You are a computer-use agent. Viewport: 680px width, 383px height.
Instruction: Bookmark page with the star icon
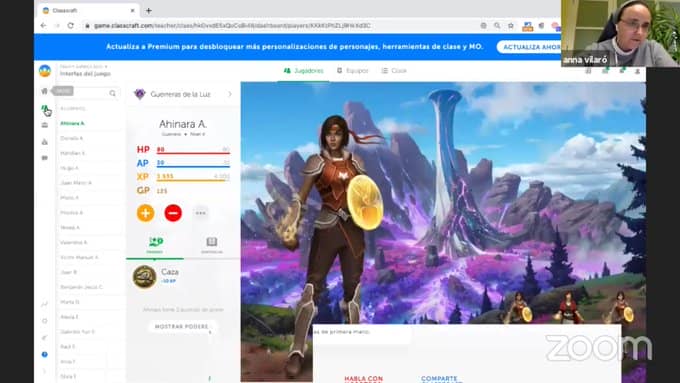pos(511,26)
